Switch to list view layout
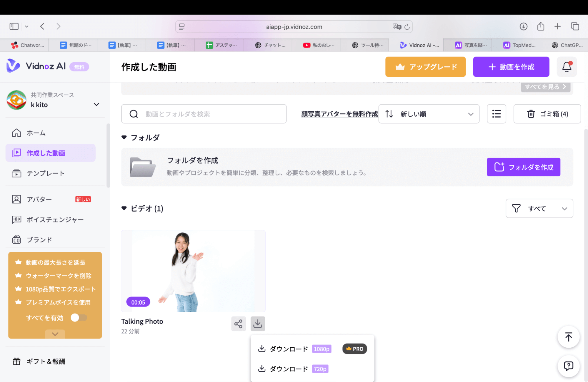This screenshot has height=382, width=588. click(496, 114)
